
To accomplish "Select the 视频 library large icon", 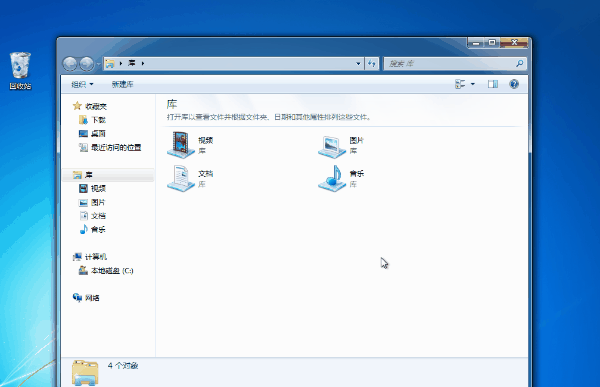I will pos(181,145).
